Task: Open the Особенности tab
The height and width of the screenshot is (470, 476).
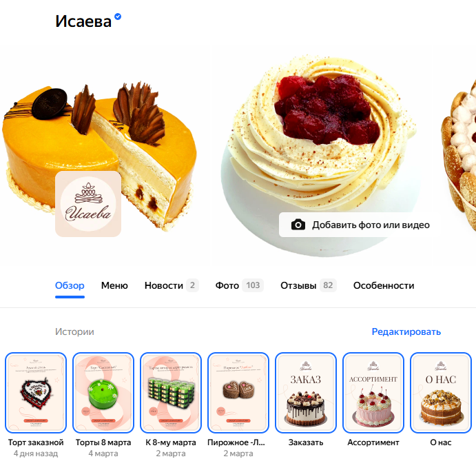Action: coord(384,285)
